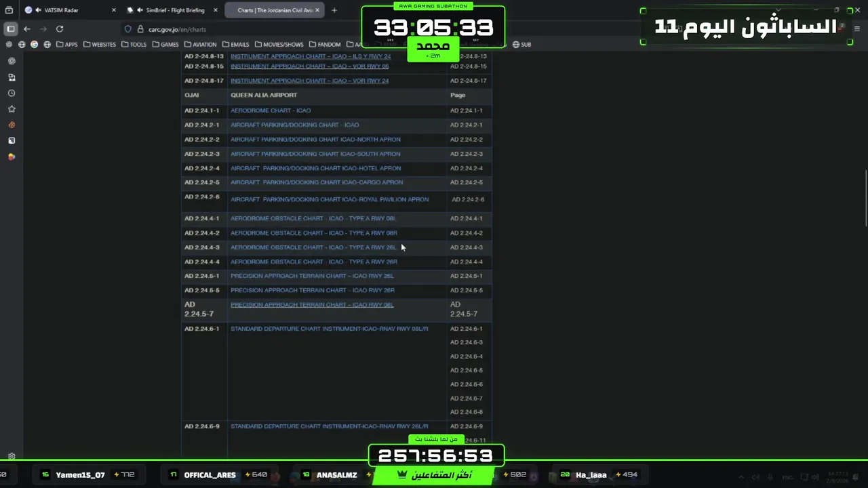Open the MOVIES/SHOWS bookmarks folder
Screen dimensions: 868x488
279,45
